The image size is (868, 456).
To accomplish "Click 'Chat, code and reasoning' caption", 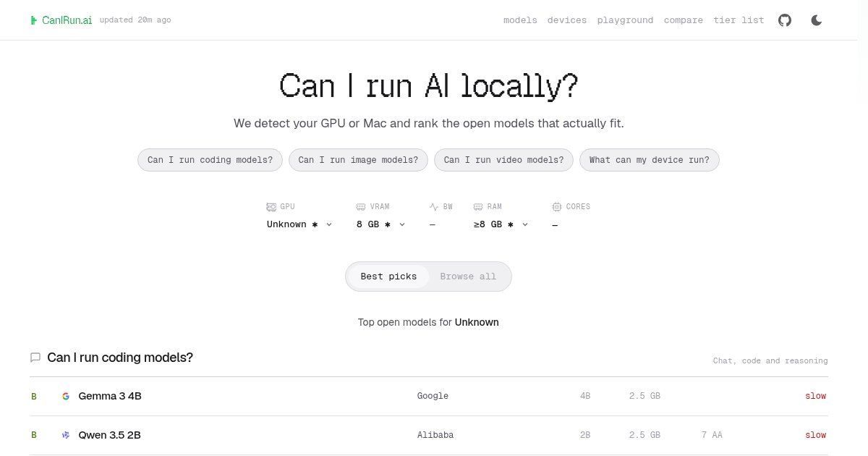I will tap(770, 360).
